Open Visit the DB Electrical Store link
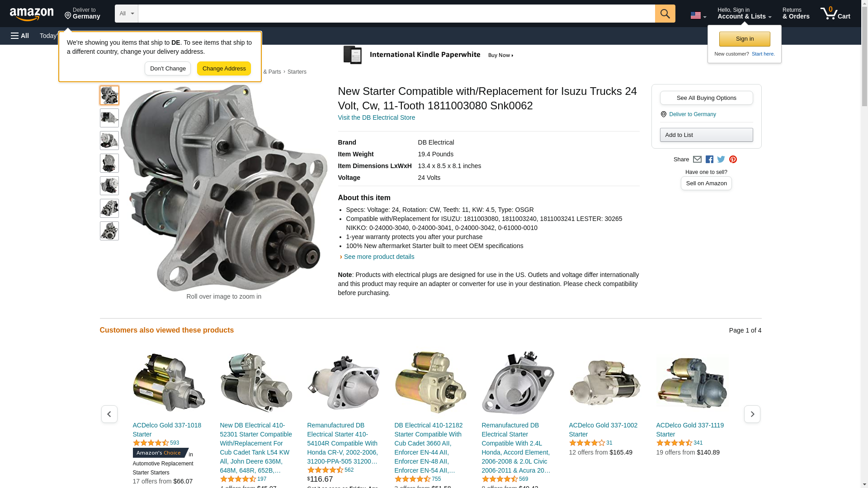868x488 pixels. pos(376,117)
